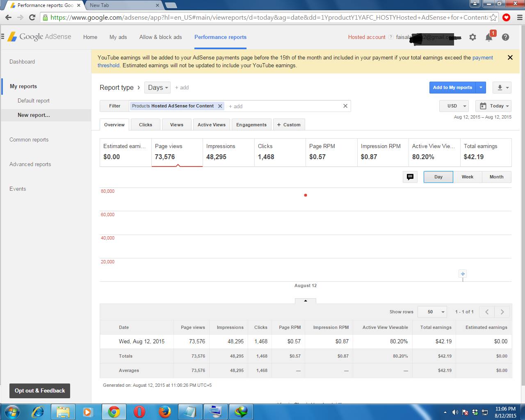
Task: Click the Google AdSense logo
Action: coord(39,37)
